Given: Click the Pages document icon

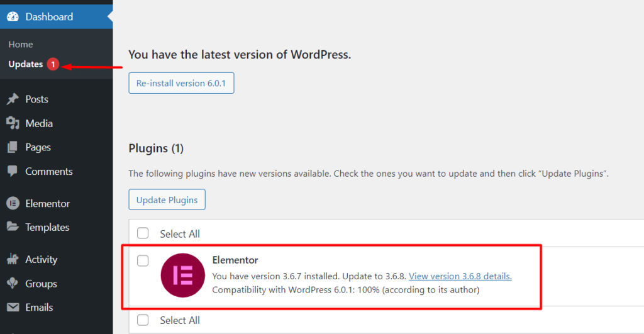Looking at the screenshot, I should [x=13, y=147].
